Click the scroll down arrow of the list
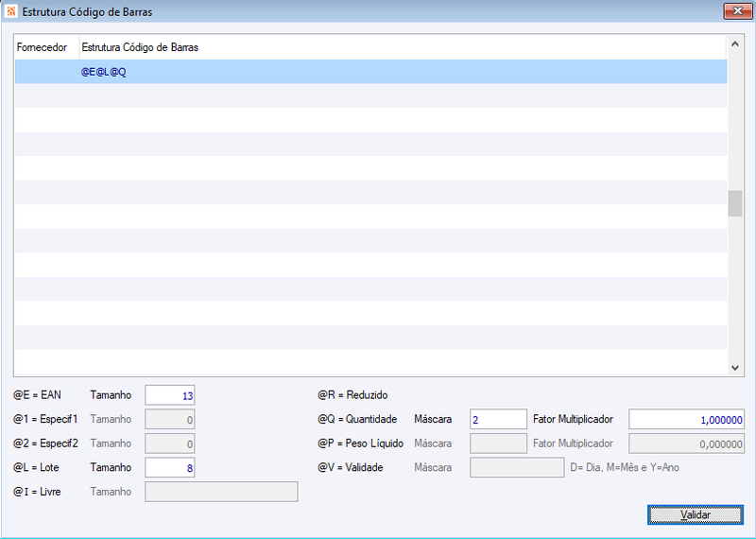Viewport: 756px width, 539px height. click(735, 368)
